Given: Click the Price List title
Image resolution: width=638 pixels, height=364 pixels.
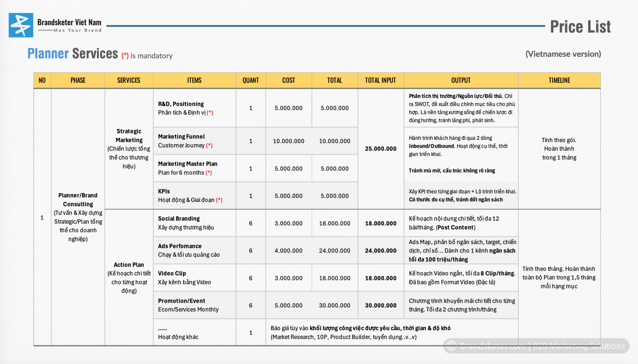Looking at the screenshot, I should 580,27.
